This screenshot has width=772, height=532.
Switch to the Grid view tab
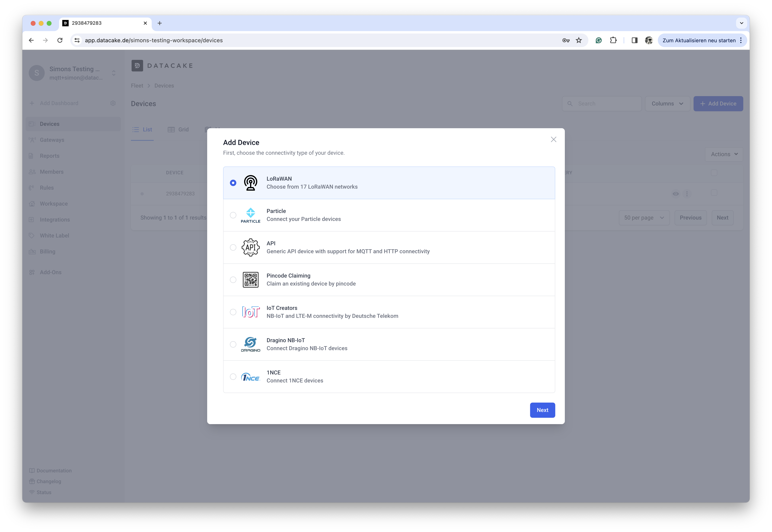[178, 130]
